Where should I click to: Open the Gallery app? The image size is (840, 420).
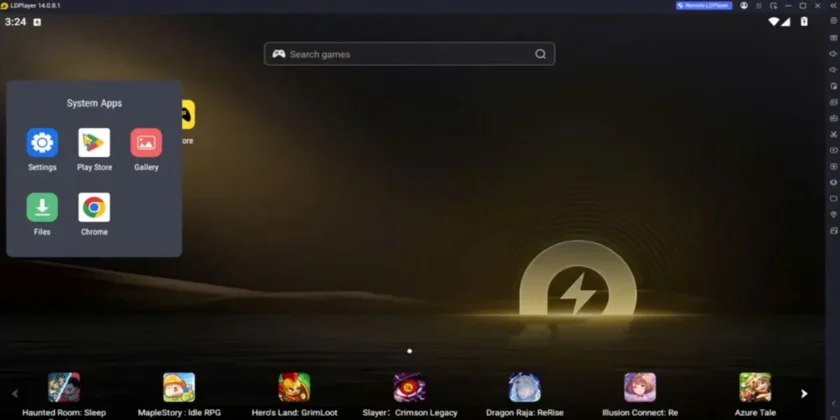pos(146,143)
